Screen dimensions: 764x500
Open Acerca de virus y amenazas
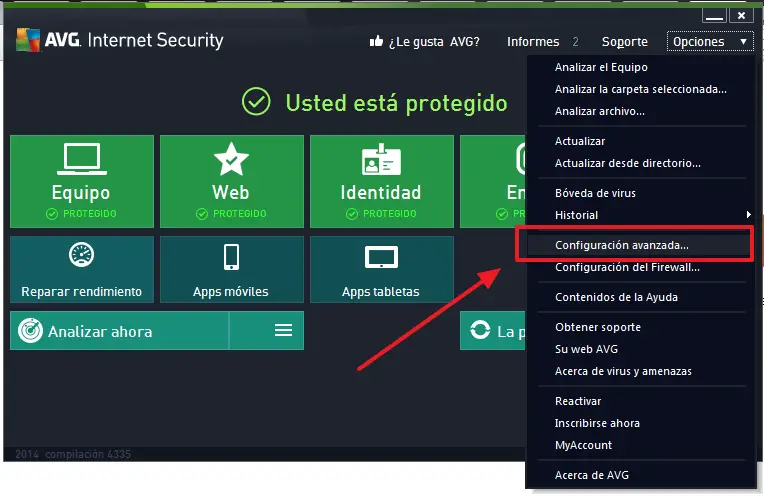[623, 371]
